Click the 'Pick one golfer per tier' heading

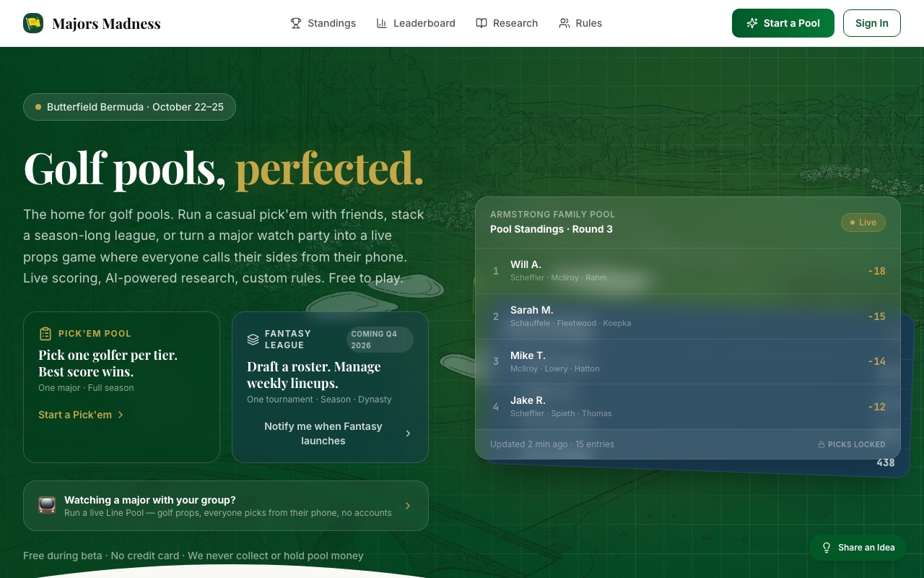pos(108,363)
